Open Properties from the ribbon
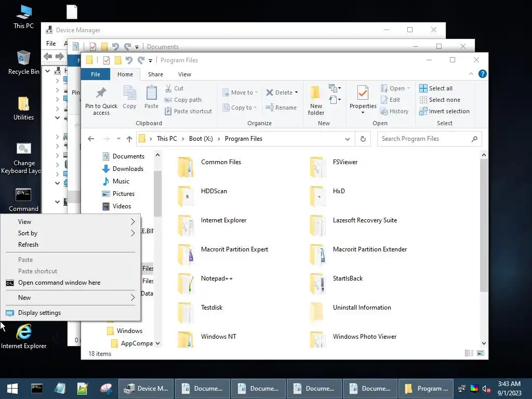 coord(363,97)
